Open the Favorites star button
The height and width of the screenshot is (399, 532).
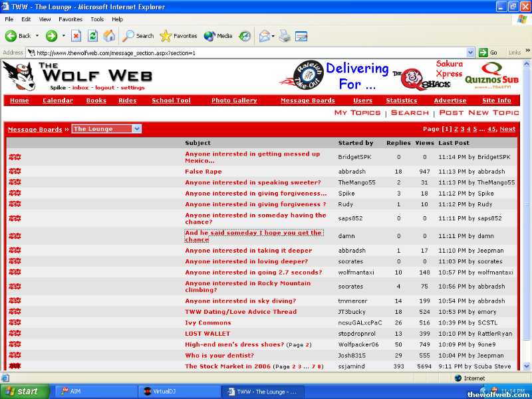(178, 36)
